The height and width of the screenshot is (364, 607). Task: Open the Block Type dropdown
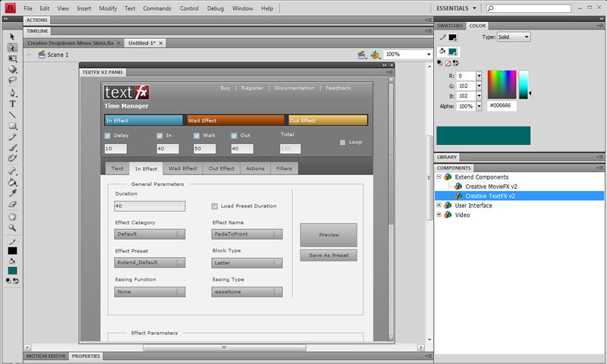pos(247,262)
